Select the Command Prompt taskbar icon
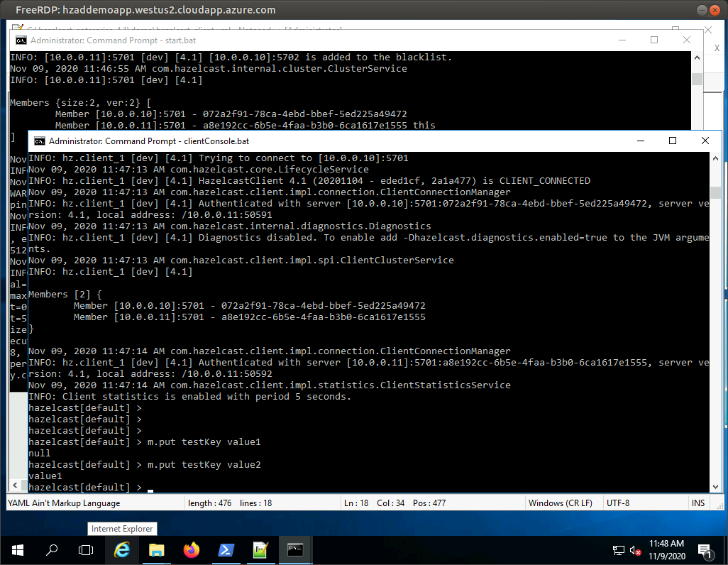This screenshot has height=565, width=728. pos(294,550)
